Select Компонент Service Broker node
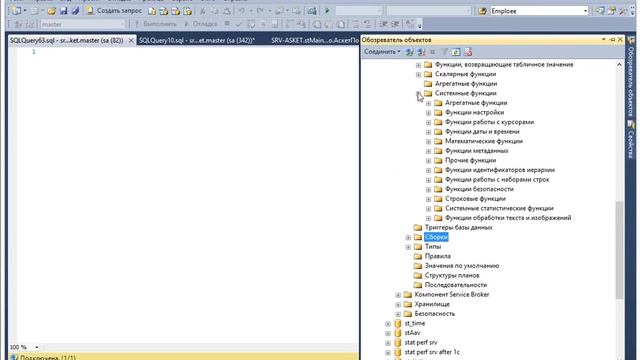640x360 pixels. click(x=451, y=294)
